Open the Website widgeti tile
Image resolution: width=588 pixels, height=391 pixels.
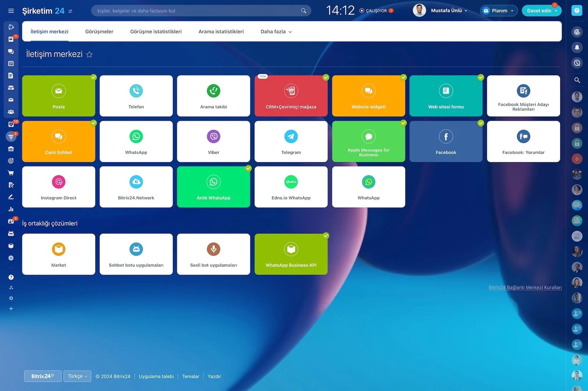point(369,96)
